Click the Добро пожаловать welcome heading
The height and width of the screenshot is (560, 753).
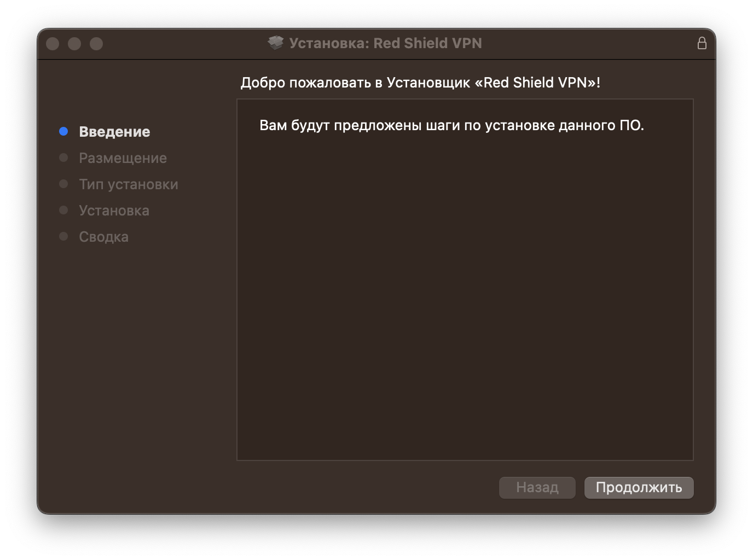420,83
